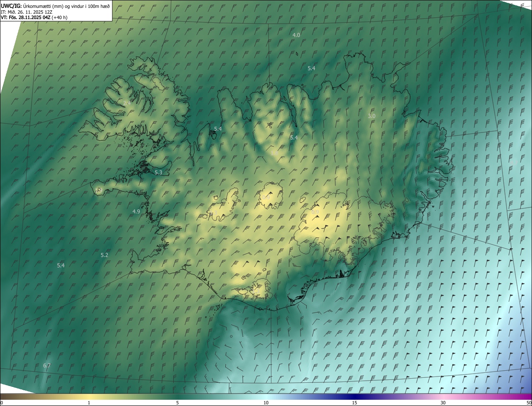The height and width of the screenshot is (406, 532).
Task: Click the '4.0' value label on the map
Action: (296, 35)
